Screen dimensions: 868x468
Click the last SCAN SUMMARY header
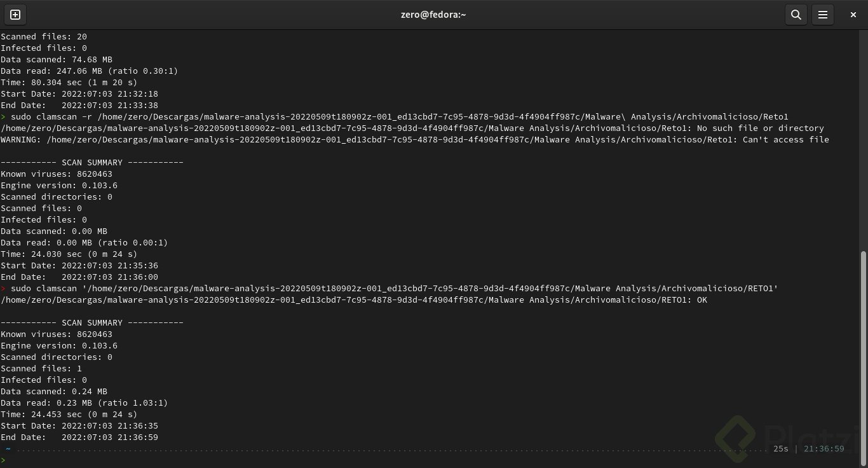(92, 323)
